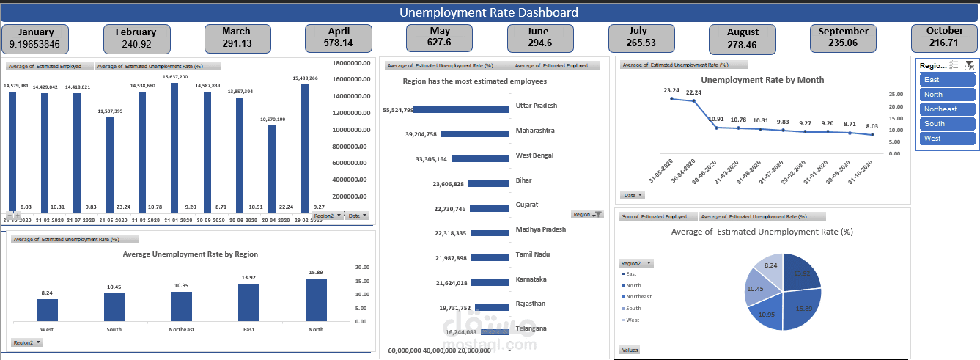Click the Unemployment Rate Dashboard title banner
980x360 pixels.
pos(488,12)
